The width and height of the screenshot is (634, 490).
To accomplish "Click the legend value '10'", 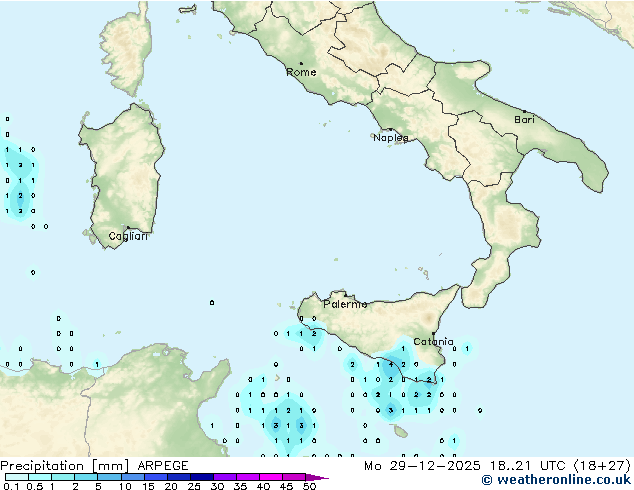I will tap(125, 486).
